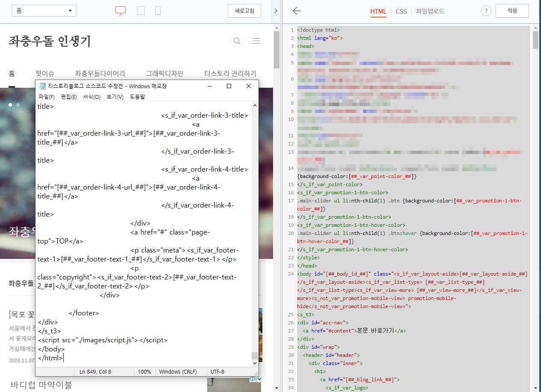
Task: Collapse preview panel with arrow divider
Action: 276,11
